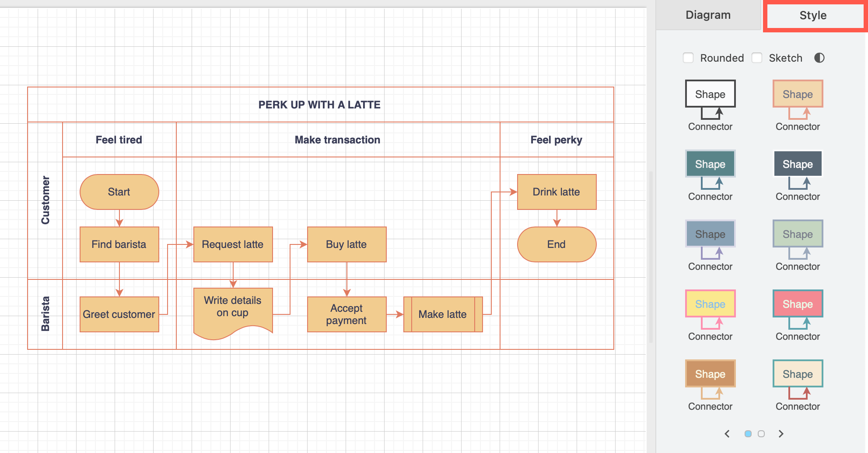Screen dimensions: 868x453
Task: Apply the blue-gray shape style
Action: 710,245
